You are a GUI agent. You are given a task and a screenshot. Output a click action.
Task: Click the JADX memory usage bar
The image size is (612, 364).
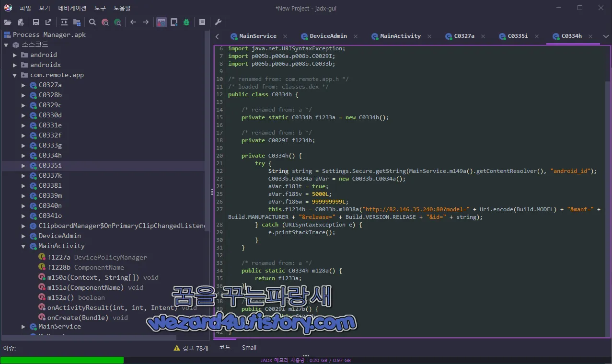[306, 360]
